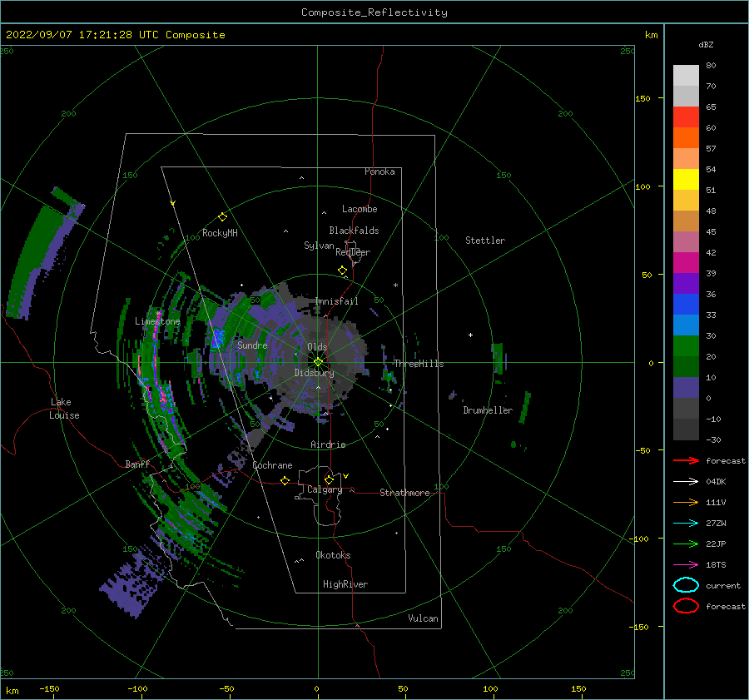Viewport: 749px width, 700px height.
Task: Click the red forecast ellipse icon
Action: pos(686,606)
